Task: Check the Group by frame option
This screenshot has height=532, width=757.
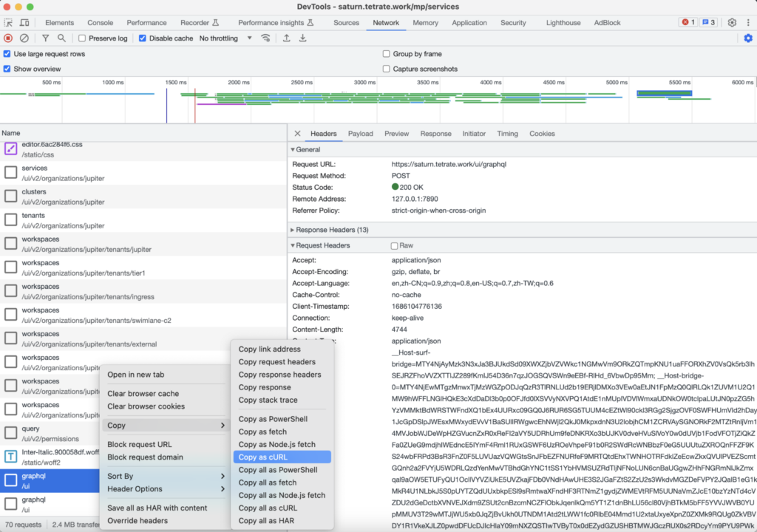Action: click(387, 54)
